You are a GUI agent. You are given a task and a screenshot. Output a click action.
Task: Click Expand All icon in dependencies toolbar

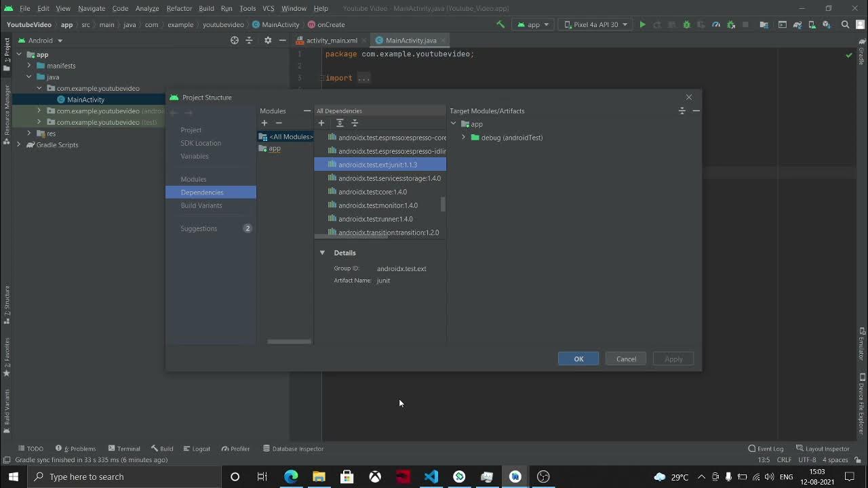click(340, 123)
